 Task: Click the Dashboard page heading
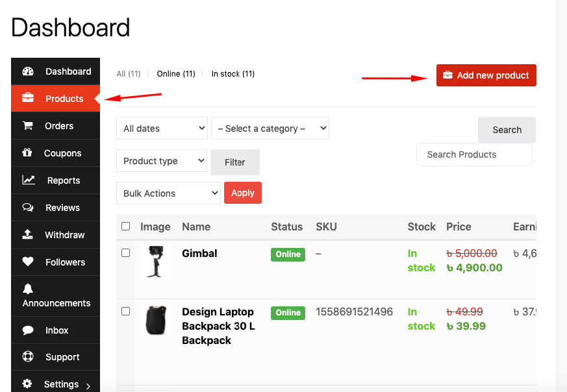click(x=71, y=27)
